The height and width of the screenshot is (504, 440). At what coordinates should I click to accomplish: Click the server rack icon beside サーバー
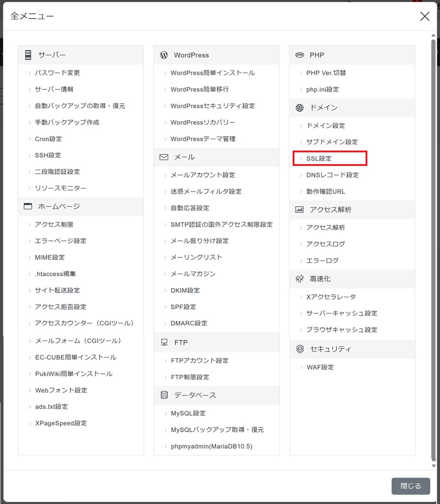[x=28, y=55]
